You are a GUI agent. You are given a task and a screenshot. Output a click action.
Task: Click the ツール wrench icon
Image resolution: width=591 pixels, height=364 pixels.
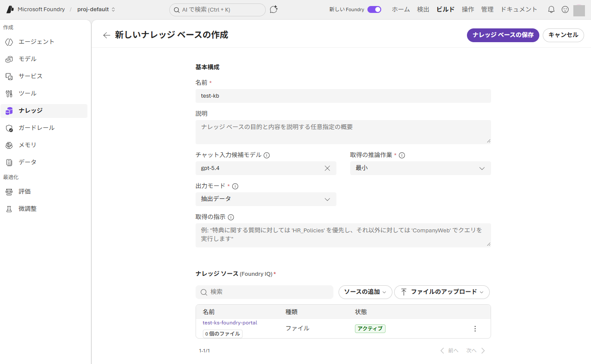tap(9, 93)
